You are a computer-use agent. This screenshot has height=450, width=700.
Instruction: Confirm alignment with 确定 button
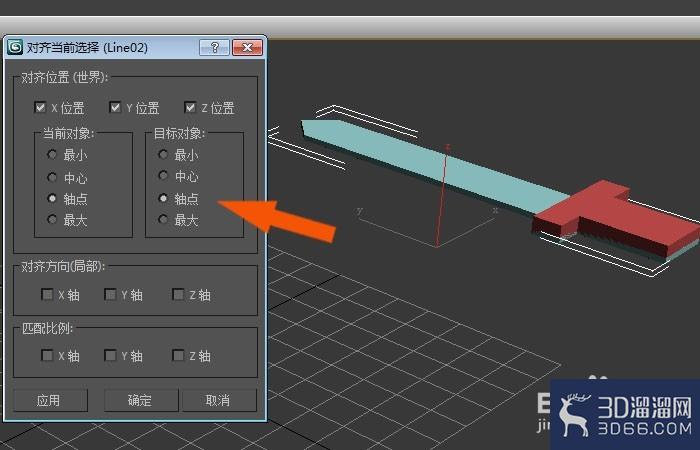[x=141, y=400]
